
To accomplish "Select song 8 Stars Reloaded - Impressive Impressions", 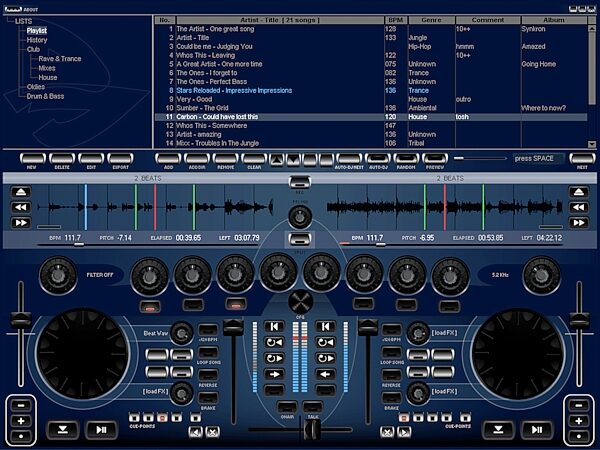I will [371, 91].
